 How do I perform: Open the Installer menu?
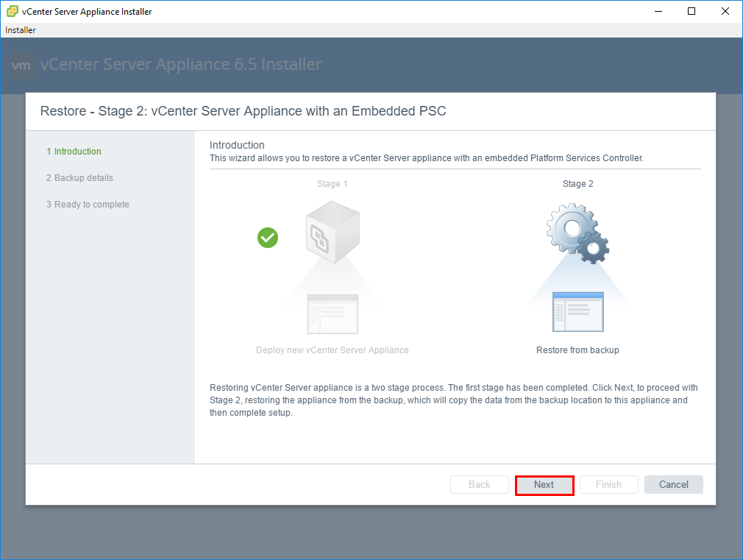coord(21,30)
